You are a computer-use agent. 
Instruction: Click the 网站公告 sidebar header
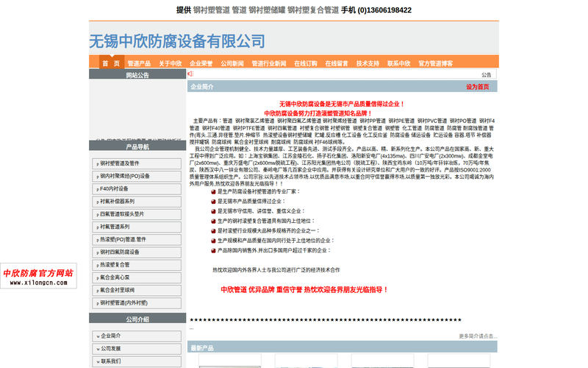tap(137, 74)
